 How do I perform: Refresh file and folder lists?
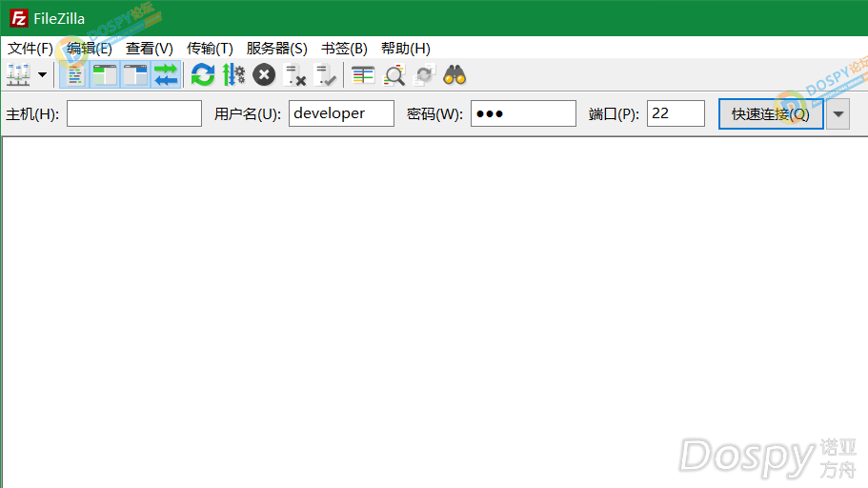[x=203, y=74]
